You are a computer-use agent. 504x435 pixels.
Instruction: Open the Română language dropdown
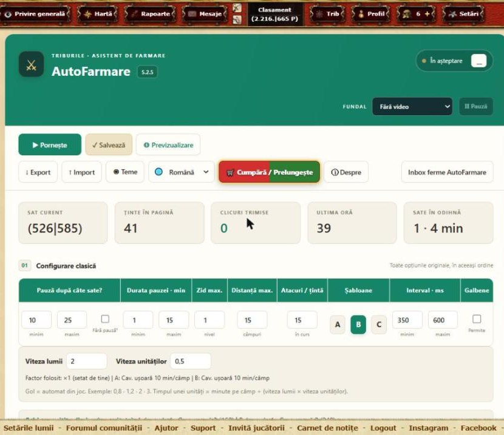(x=182, y=172)
